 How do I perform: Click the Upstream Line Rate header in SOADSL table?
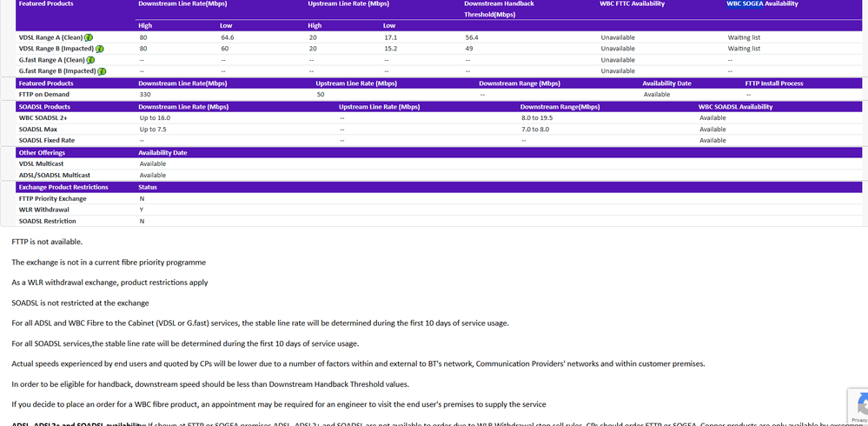[x=379, y=107]
